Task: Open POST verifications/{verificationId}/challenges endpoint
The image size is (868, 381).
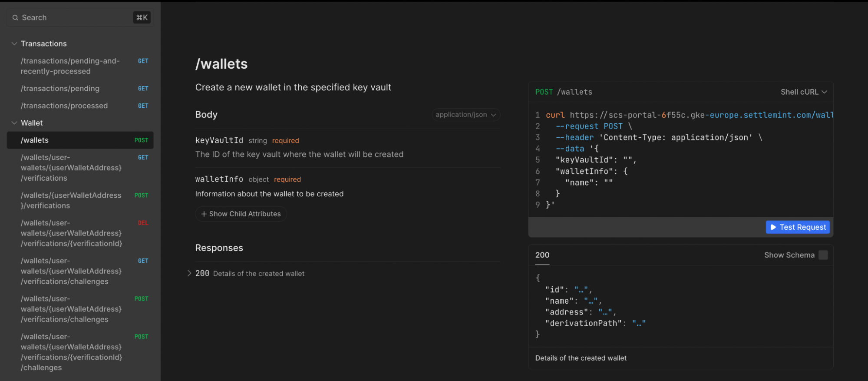Action: (x=80, y=352)
